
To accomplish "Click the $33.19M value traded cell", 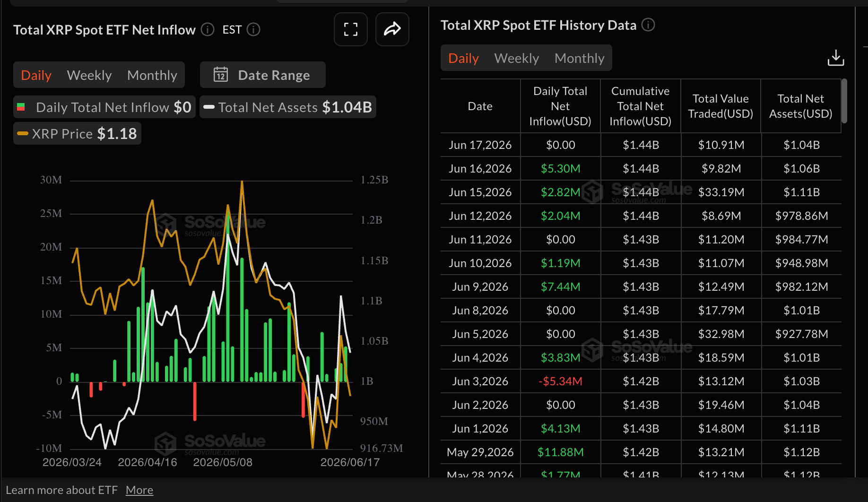I will 721,192.
